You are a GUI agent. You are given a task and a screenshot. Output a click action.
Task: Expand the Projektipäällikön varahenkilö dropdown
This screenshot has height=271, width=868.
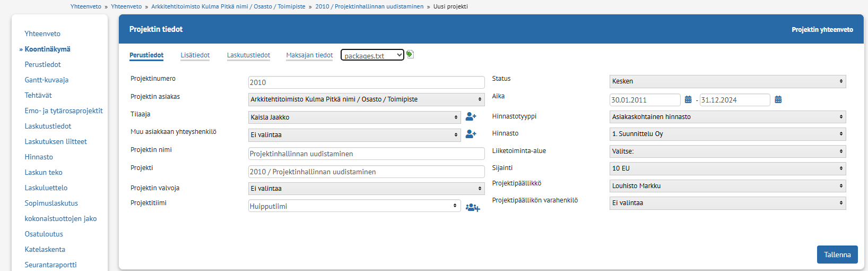tap(728, 203)
